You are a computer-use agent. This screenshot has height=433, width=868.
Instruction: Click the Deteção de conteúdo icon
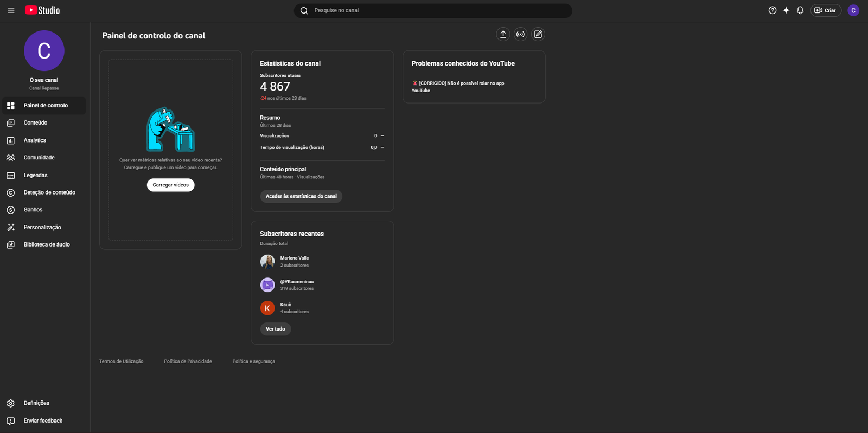tap(11, 192)
